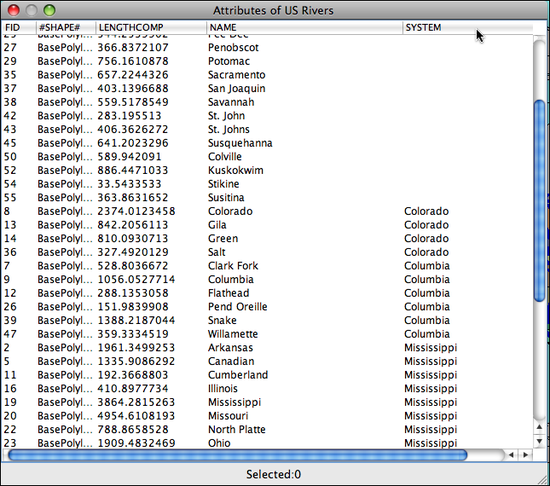550x486 pixels.
Task: Click Mississippi system cell in Ohio row
Action: click(x=430, y=443)
